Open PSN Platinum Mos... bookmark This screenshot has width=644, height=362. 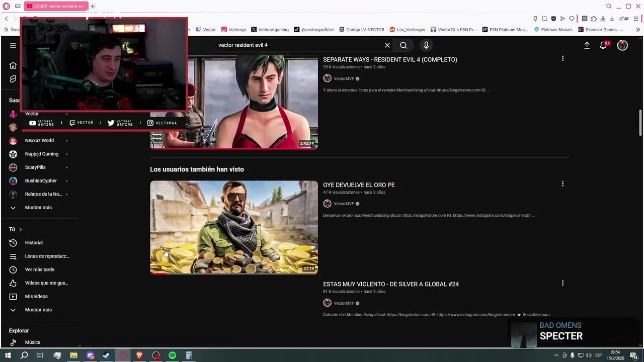pos(505,30)
